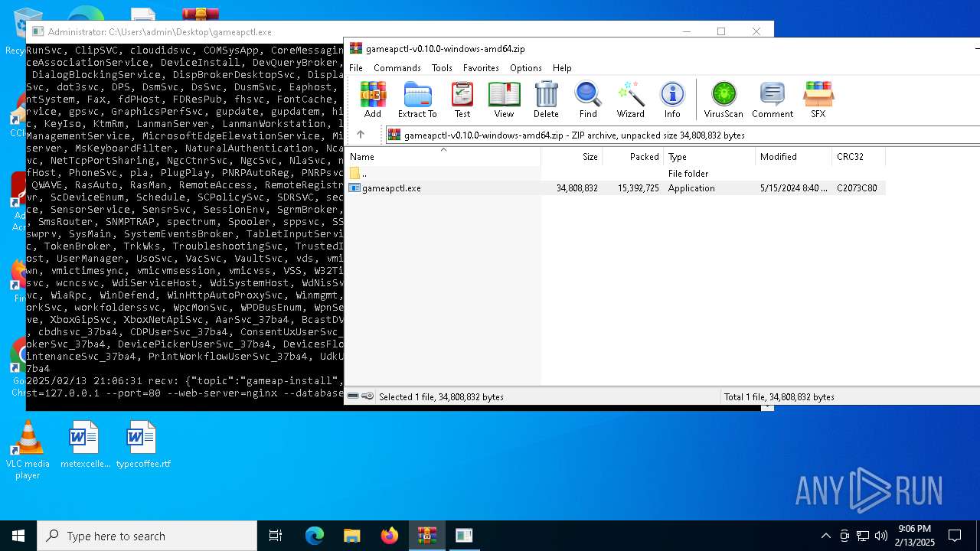The width and height of the screenshot is (980, 551).
Task: Click the Add toolbar icon in WinRAR
Action: 373,99
